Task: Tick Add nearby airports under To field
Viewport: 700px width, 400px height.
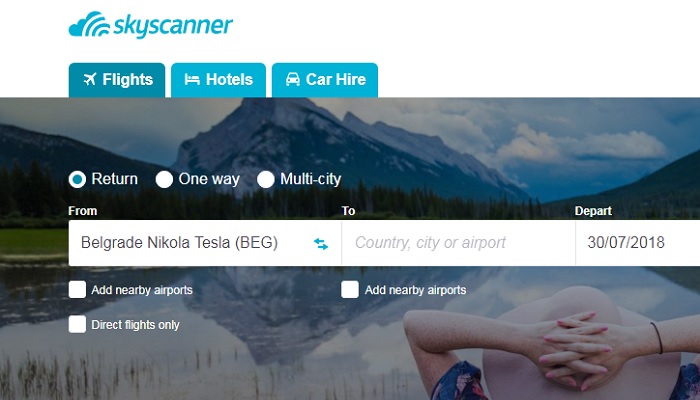Action: (350, 290)
